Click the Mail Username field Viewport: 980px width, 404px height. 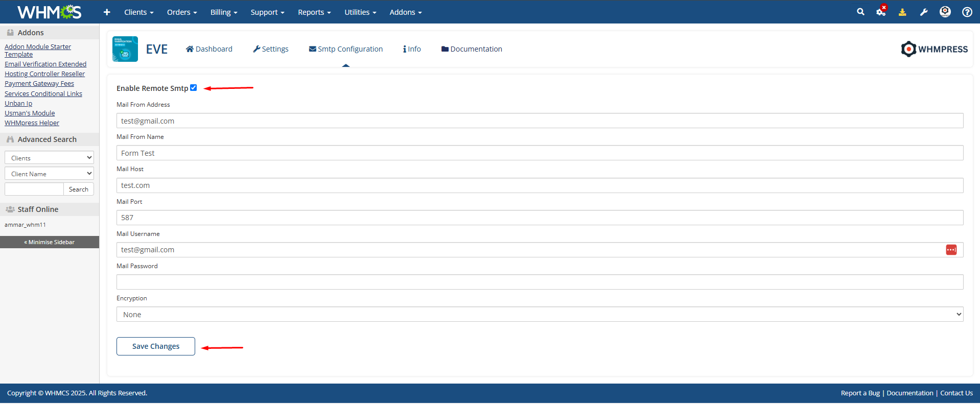540,250
